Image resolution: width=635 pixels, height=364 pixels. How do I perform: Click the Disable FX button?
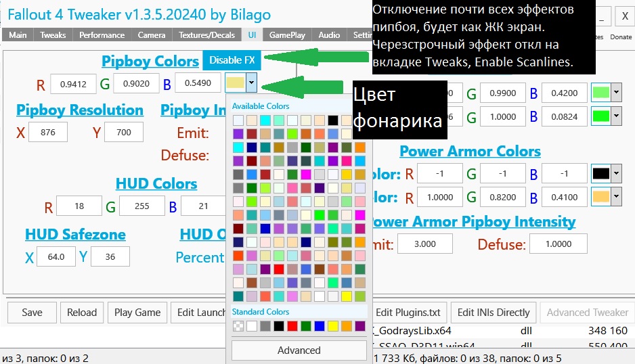(232, 60)
